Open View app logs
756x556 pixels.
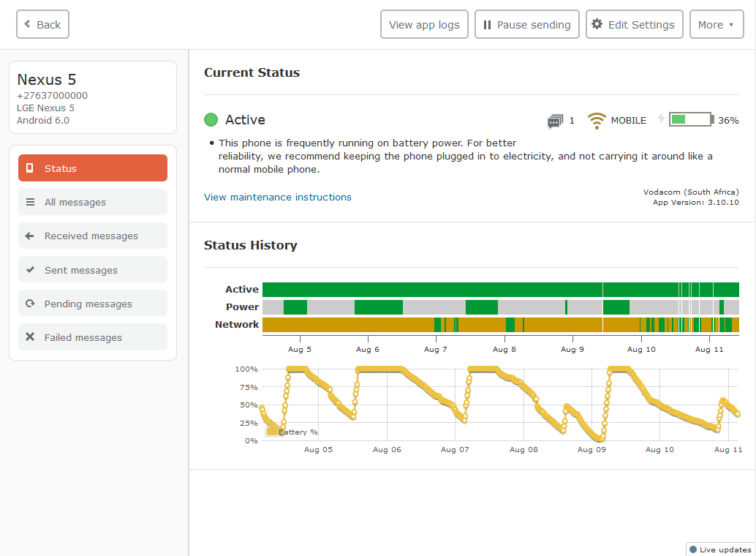point(424,25)
